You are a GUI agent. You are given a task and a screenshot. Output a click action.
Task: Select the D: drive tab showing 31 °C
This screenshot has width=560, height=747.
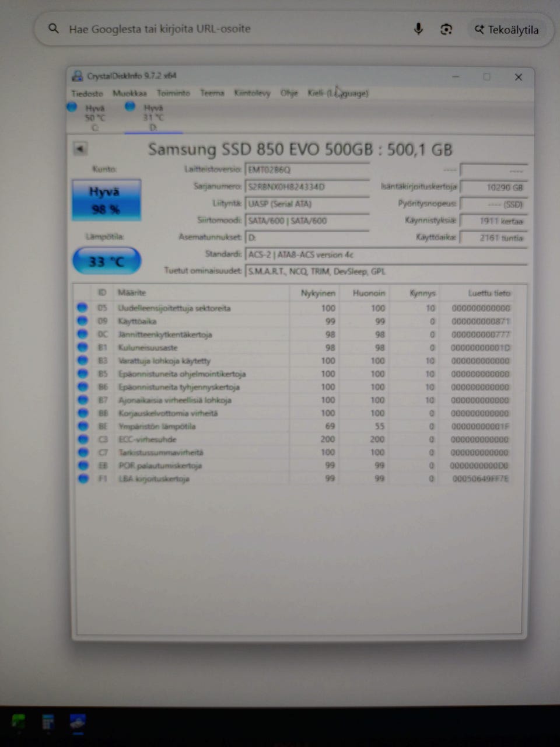point(153,117)
